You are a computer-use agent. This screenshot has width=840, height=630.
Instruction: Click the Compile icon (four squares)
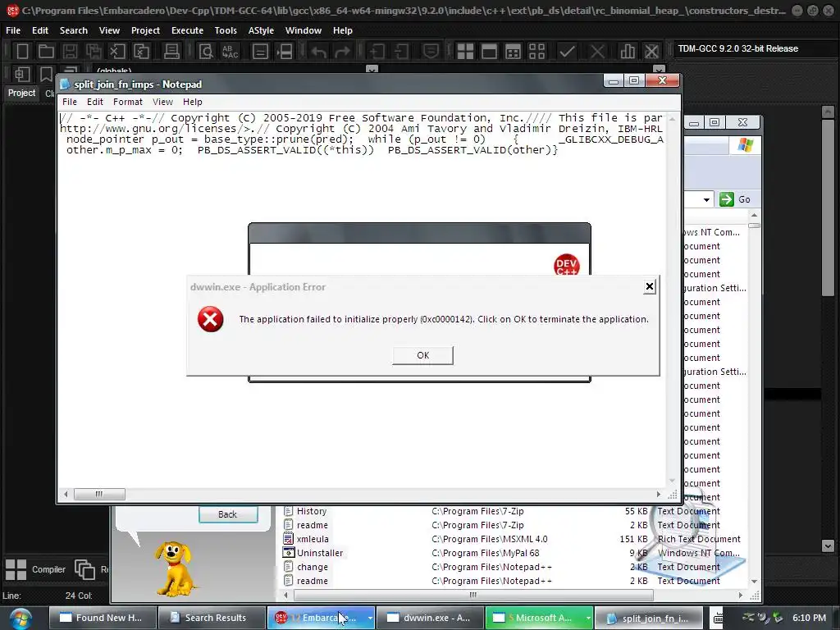point(465,52)
